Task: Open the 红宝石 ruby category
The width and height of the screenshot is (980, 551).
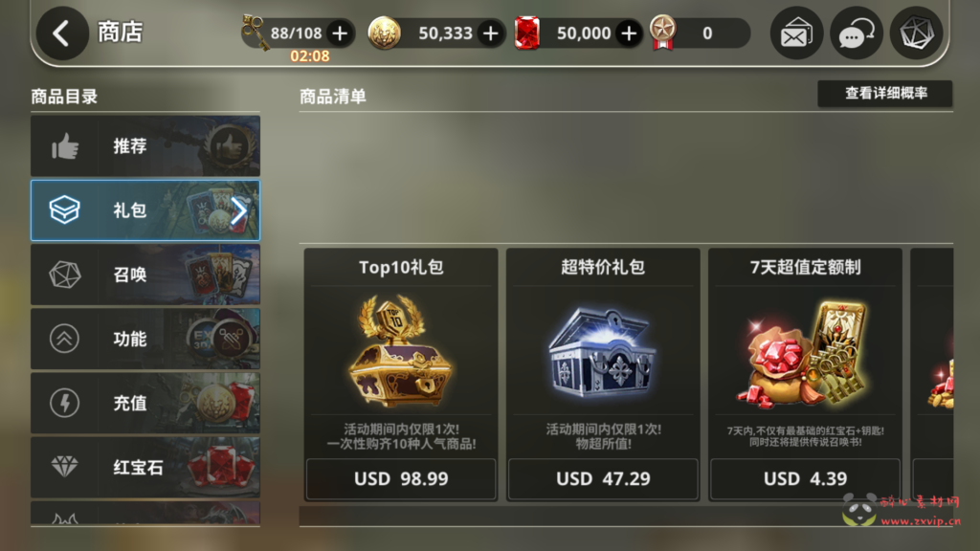Action: coord(145,467)
